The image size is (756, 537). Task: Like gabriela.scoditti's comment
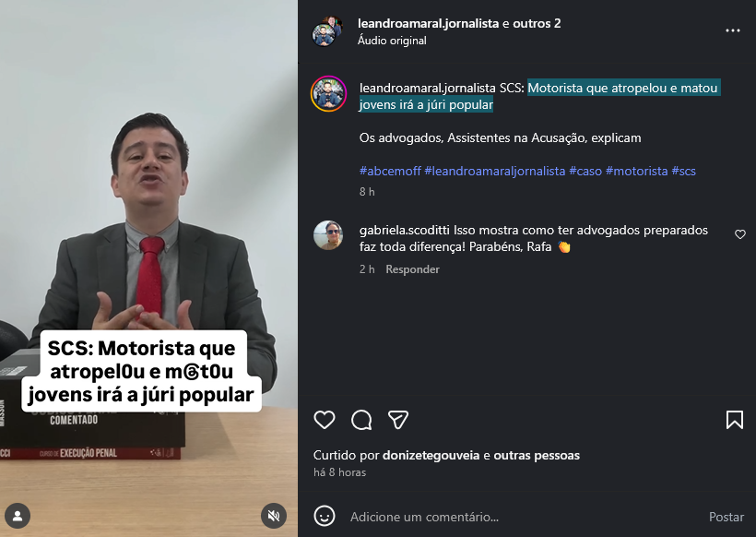coord(740,234)
